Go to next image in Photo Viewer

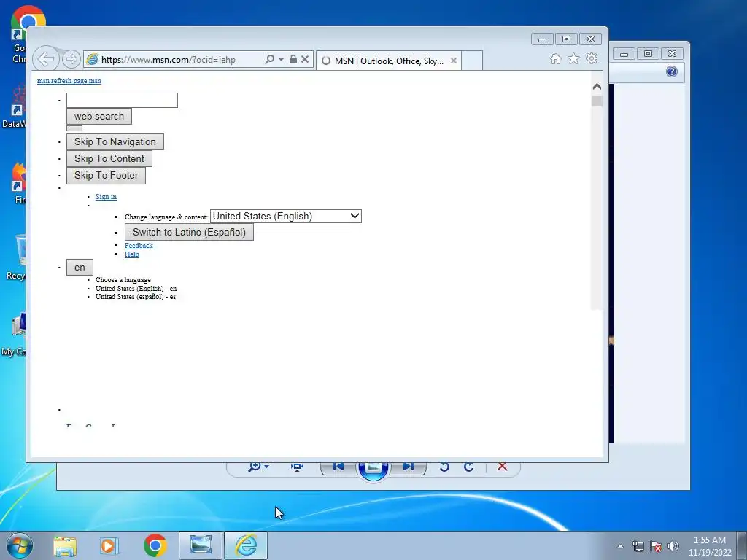408,467
